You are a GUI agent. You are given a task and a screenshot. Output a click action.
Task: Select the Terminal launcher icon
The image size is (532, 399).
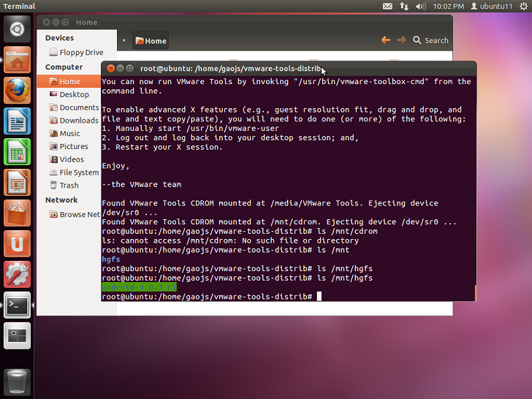(x=17, y=305)
